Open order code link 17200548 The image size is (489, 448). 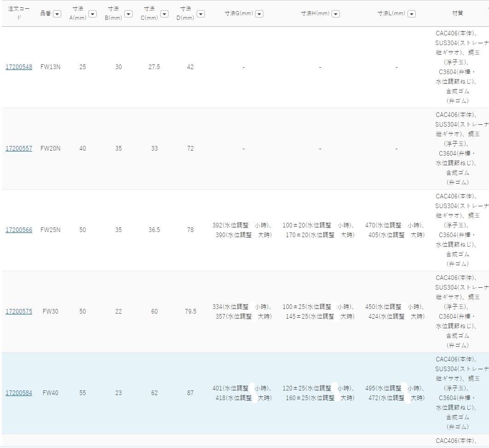pyautogui.click(x=19, y=67)
